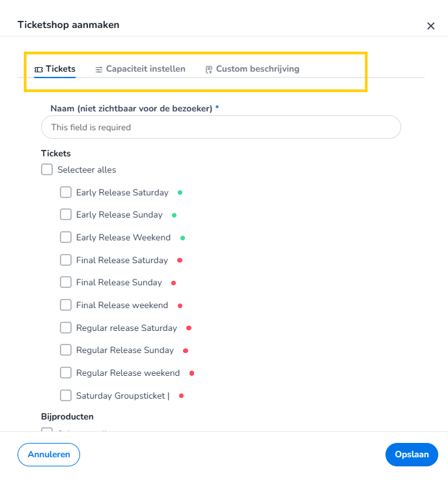This screenshot has height=482, width=448.
Task: Switch to the Capaciteit instellen tab
Action: 145,68
